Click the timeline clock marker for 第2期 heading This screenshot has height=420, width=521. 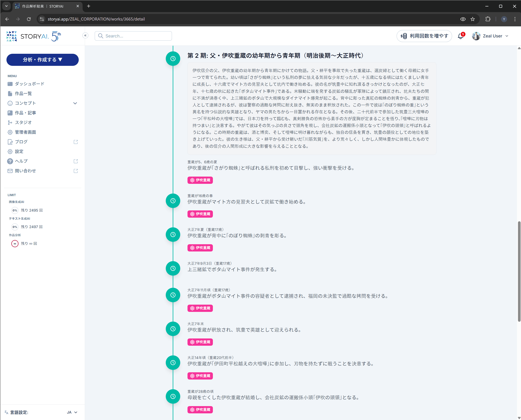[173, 59]
